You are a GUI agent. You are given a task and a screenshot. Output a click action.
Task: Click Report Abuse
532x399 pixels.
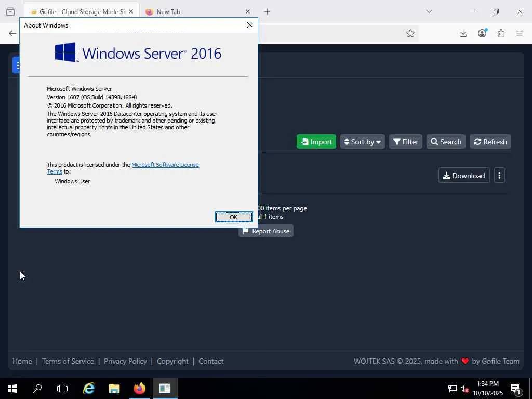pyautogui.click(x=266, y=231)
